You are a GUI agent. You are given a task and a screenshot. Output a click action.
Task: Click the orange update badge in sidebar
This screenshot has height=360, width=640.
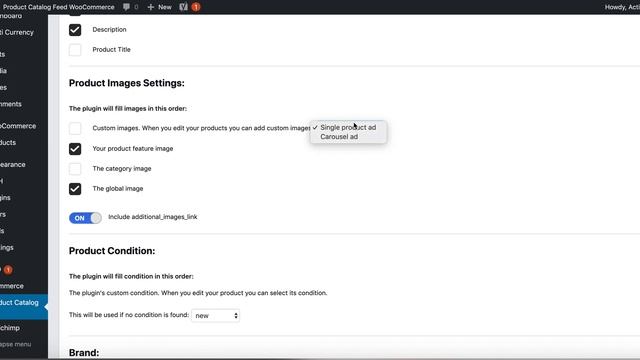[8, 269]
